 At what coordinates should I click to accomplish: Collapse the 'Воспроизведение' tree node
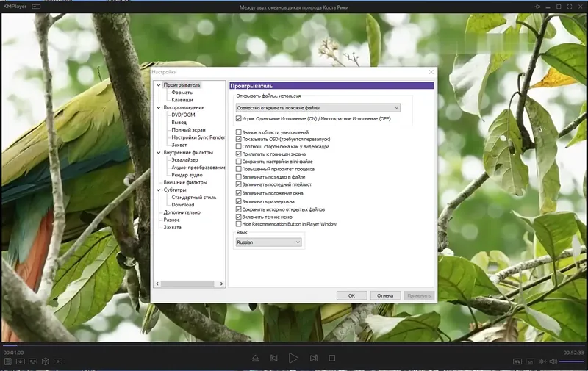click(159, 107)
